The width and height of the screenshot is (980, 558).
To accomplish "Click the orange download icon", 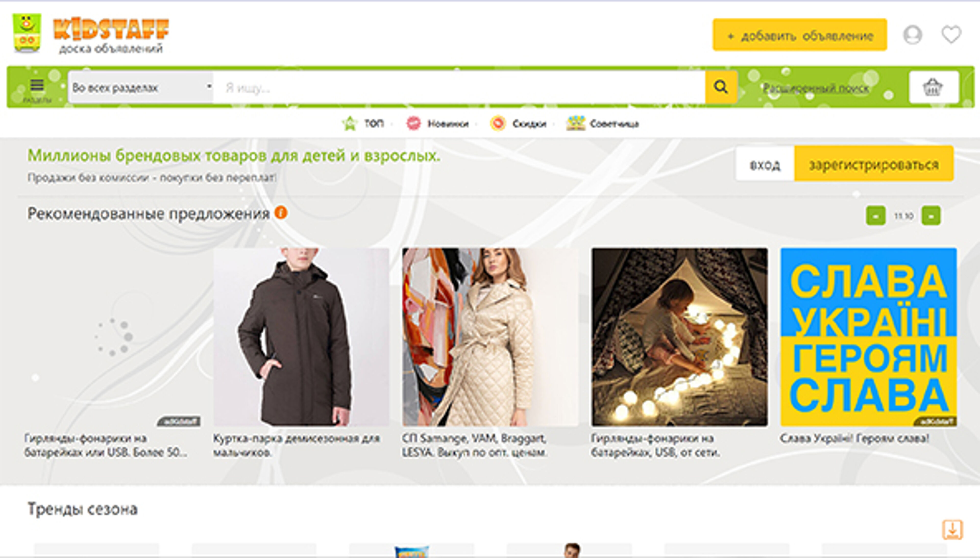I will coord(952,530).
